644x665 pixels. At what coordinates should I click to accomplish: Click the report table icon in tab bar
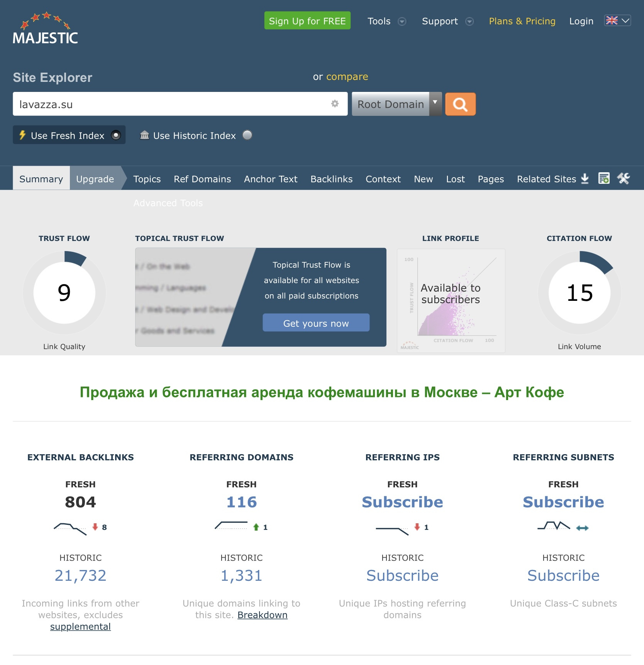(x=604, y=178)
